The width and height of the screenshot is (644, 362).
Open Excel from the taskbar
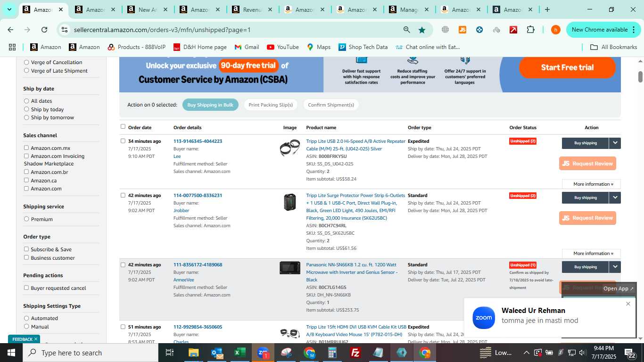click(x=240, y=353)
